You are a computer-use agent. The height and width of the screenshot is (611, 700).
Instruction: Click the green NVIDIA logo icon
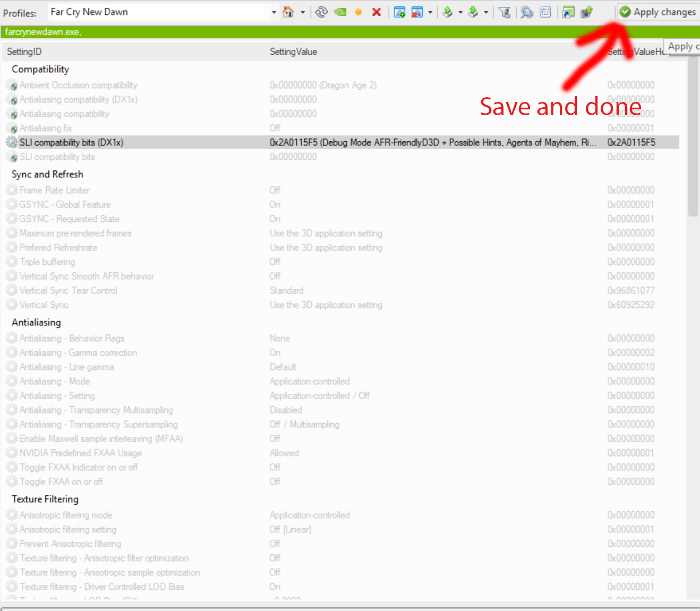(340, 12)
